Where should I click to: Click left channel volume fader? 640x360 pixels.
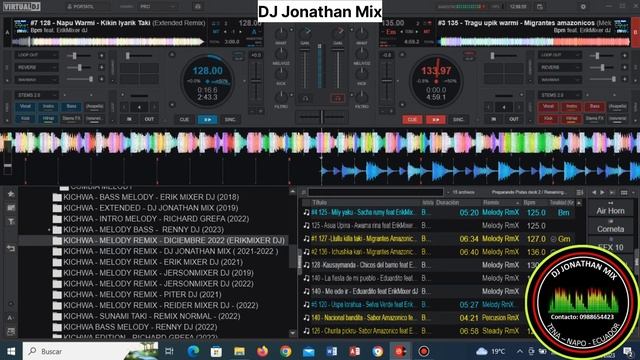[x=304, y=69]
